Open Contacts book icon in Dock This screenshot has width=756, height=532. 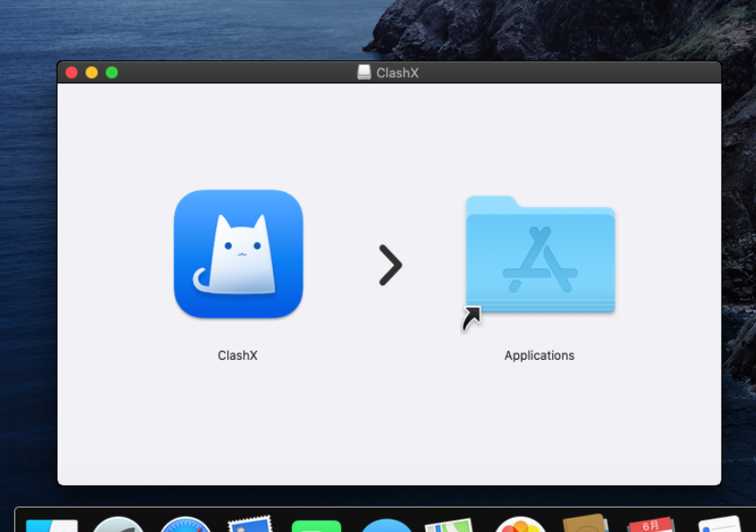585,523
